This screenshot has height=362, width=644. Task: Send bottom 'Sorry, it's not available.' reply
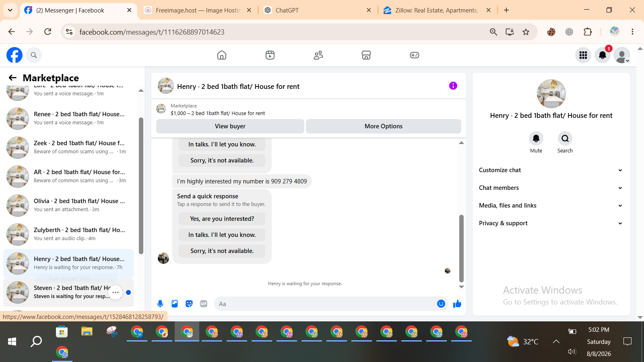pyautogui.click(x=222, y=251)
